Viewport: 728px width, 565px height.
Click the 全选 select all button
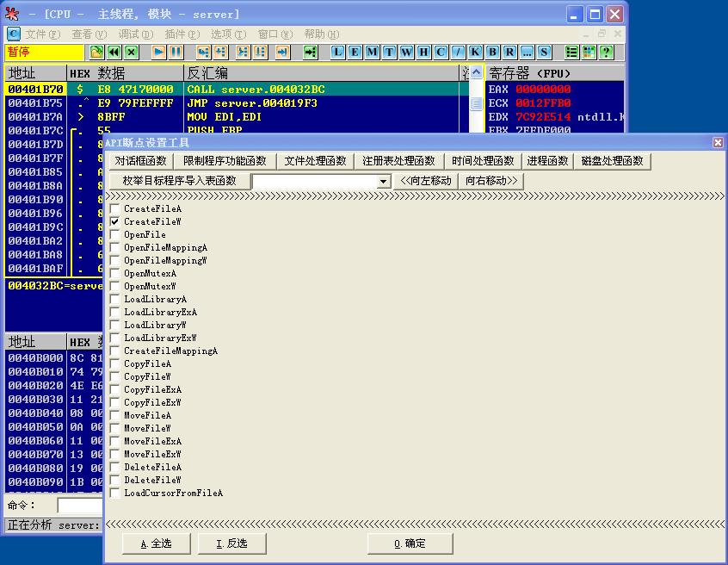tap(157, 543)
